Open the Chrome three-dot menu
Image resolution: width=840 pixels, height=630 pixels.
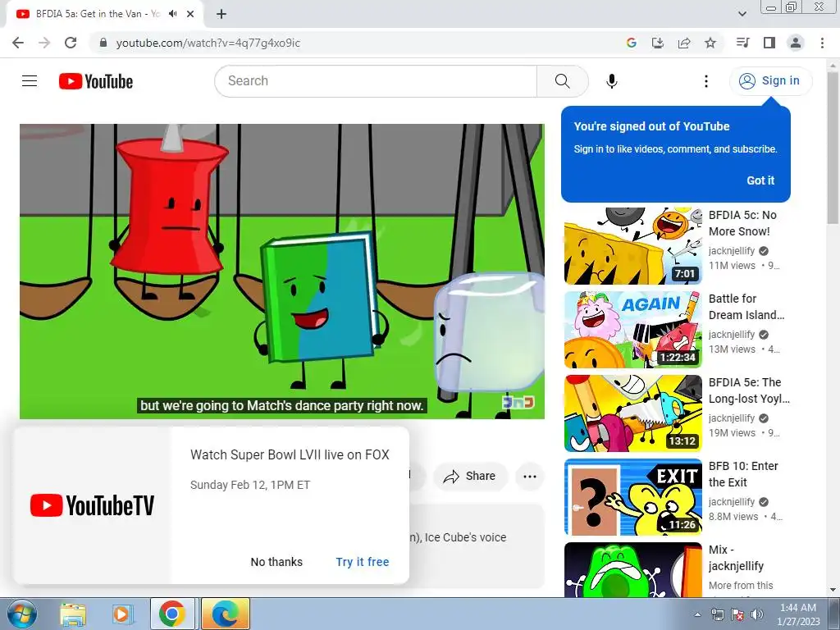pos(822,43)
